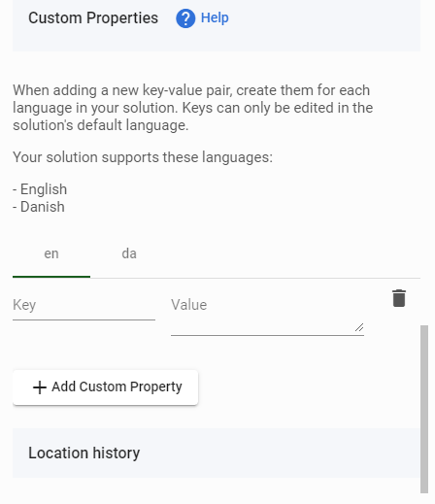Click the key-value pair instruction paragraph
The width and height of the screenshot is (435, 504).
[x=193, y=108]
